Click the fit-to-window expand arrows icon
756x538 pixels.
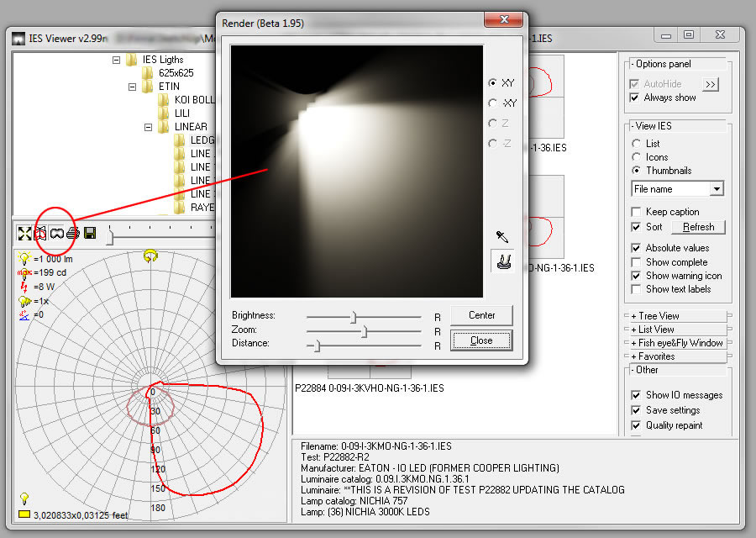coord(24,233)
